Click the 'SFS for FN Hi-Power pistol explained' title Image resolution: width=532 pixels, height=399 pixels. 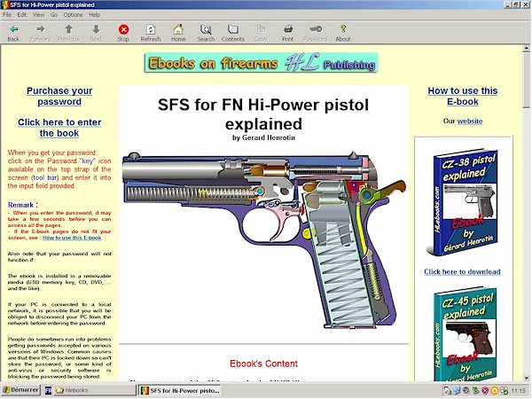pyautogui.click(x=263, y=114)
